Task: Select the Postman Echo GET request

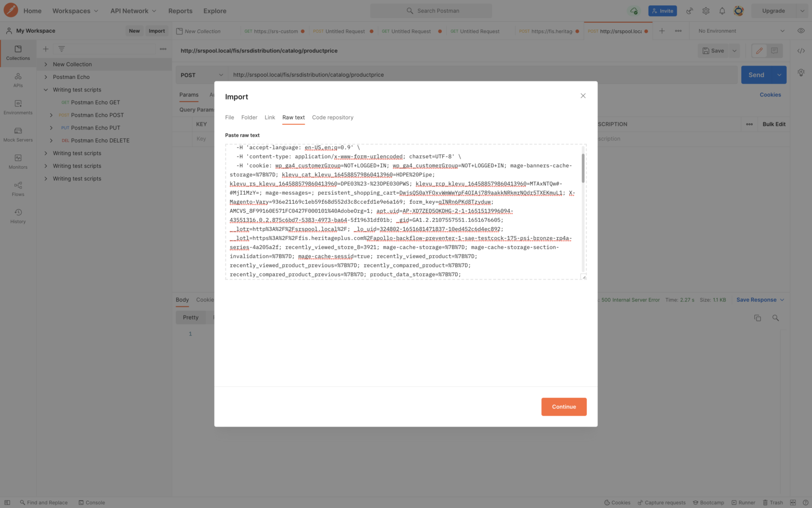Action: tap(95, 102)
